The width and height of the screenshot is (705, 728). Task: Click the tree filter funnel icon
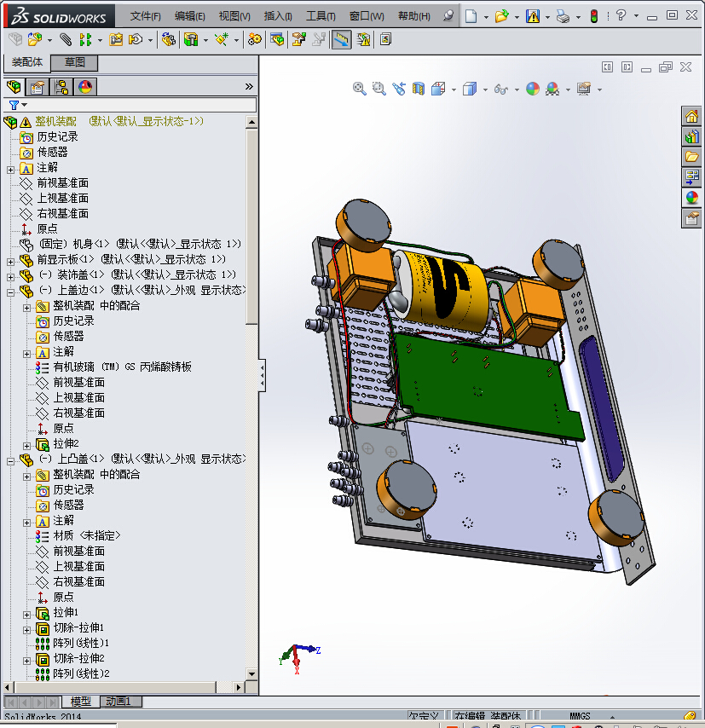tap(14, 105)
